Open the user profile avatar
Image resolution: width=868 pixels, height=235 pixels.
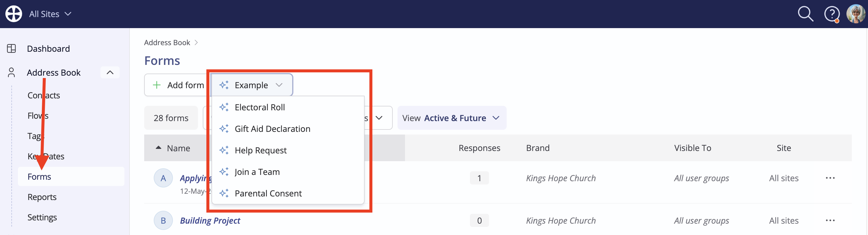pyautogui.click(x=856, y=14)
